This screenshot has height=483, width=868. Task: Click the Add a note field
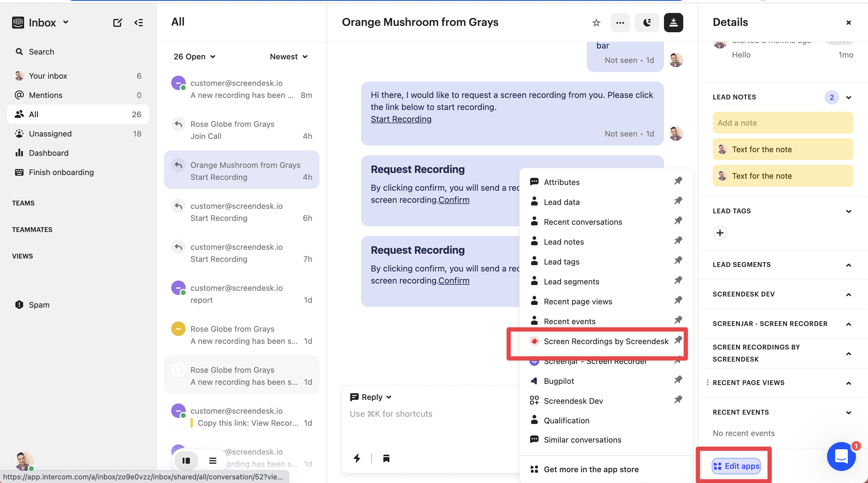tap(782, 123)
